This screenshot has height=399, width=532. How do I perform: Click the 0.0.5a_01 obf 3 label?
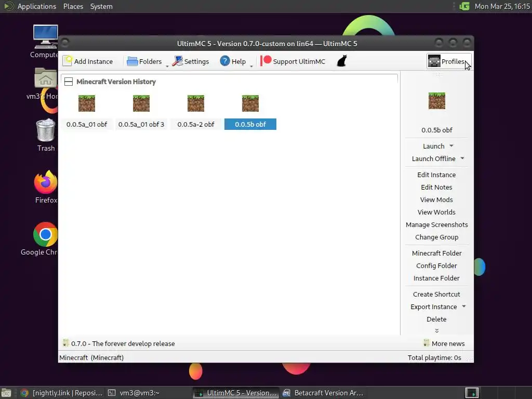point(141,124)
